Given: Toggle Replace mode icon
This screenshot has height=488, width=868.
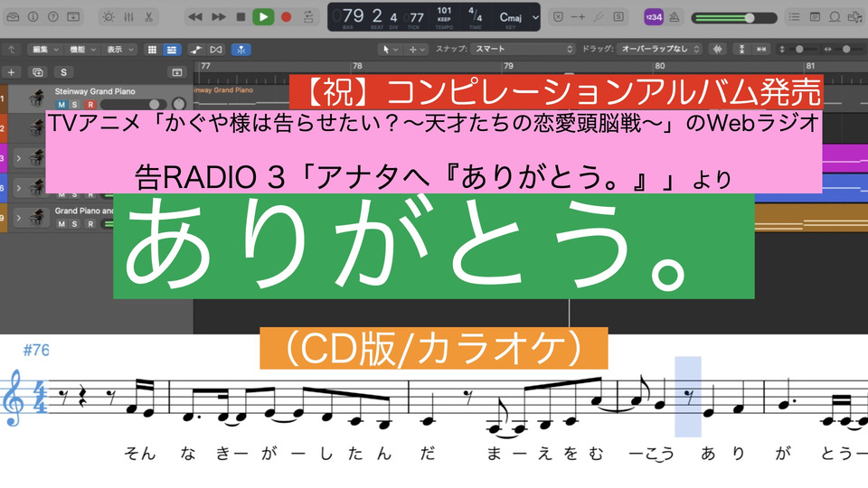Looking at the screenshot, I should pyautogui.click(x=558, y=16).
